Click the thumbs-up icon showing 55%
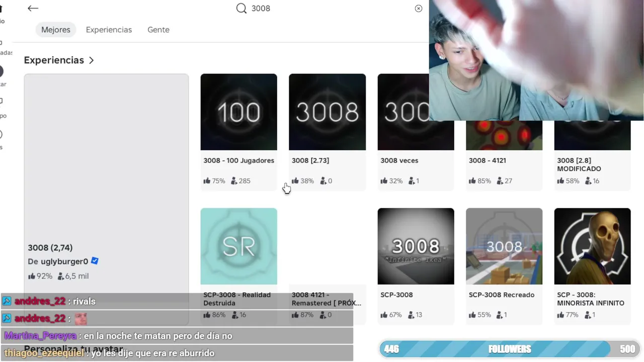The width and height of the screenshot is (644, 362). pyautogui.click(x=472, y=315)
